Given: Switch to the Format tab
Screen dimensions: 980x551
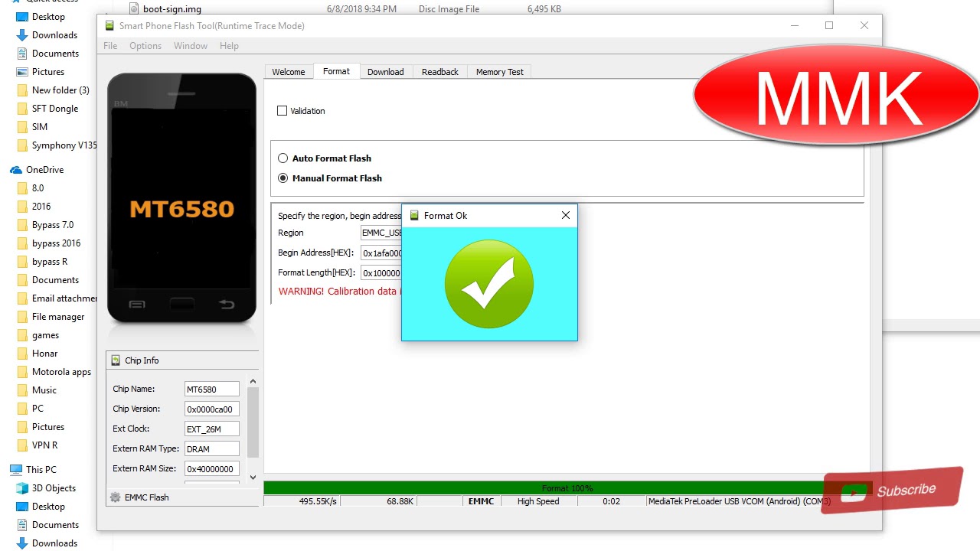Looking at the screenshot, I should click(x=336, y=71).
